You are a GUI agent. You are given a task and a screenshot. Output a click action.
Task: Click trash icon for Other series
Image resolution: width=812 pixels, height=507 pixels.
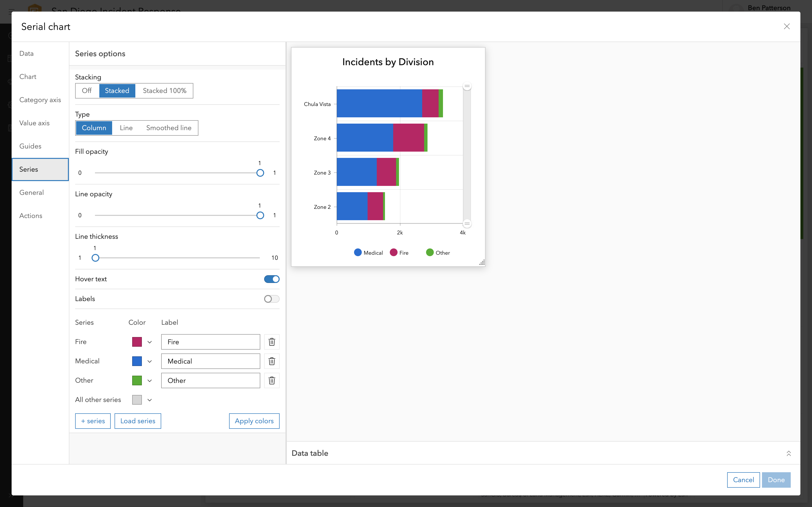(x=272, y=380)
